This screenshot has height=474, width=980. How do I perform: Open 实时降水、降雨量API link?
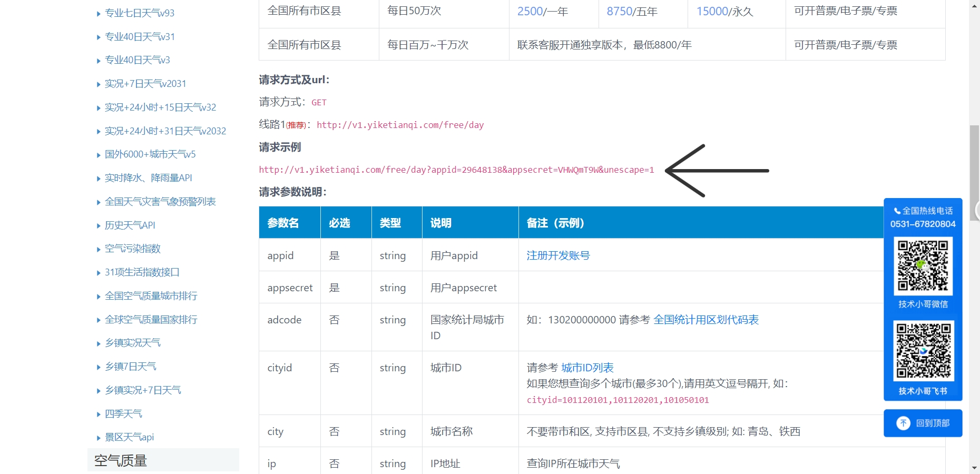tap(149, 178)
